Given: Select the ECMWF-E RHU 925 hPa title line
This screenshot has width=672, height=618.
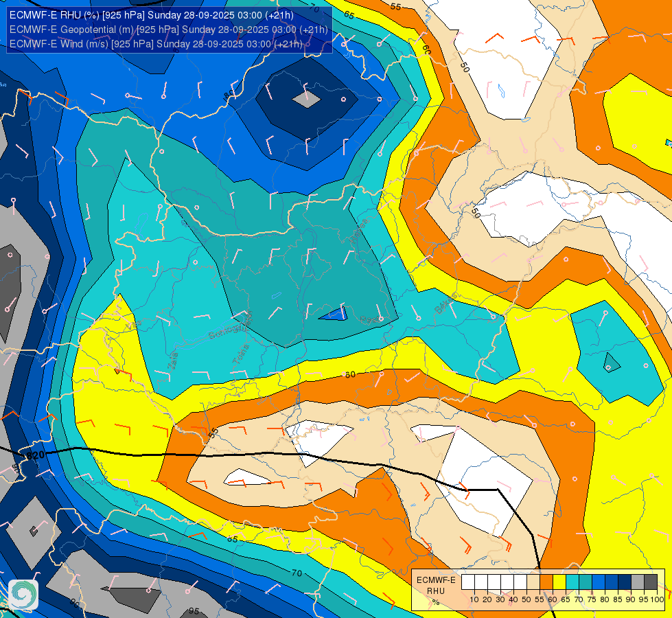Looking at the screenshot, I should [151, 15].
